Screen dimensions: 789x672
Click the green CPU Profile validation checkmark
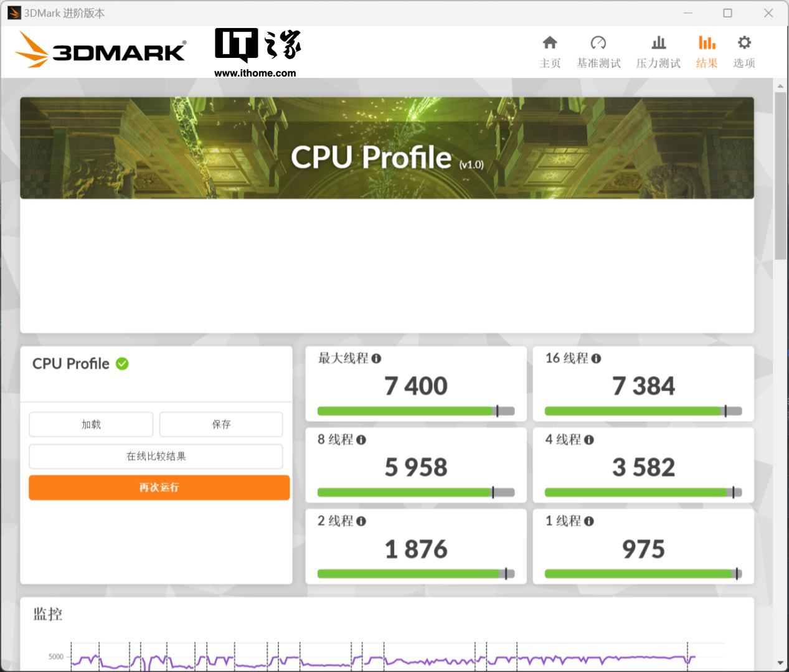(x=123, y=364)
